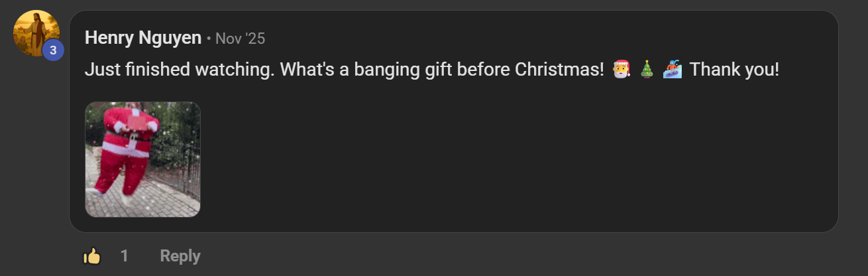View the like count of 1
The image size is (868, 276).
(x=124, y=256)
